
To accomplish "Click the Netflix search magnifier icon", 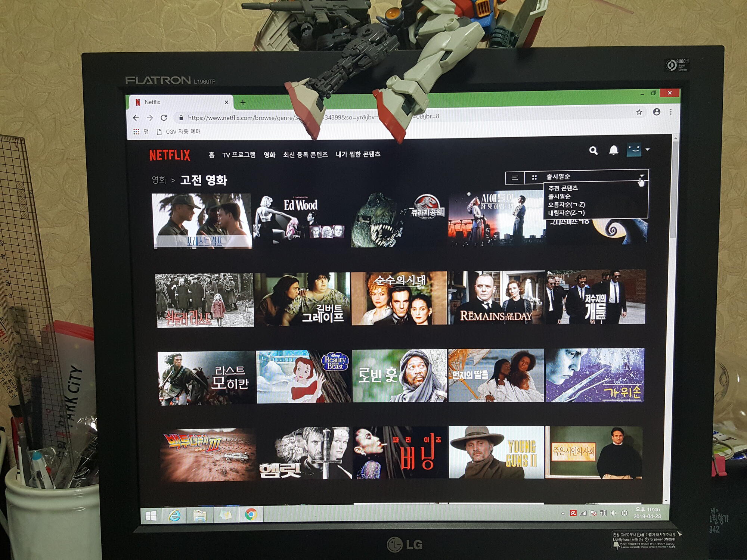I will pyautogui.click(x=593, y=150).
